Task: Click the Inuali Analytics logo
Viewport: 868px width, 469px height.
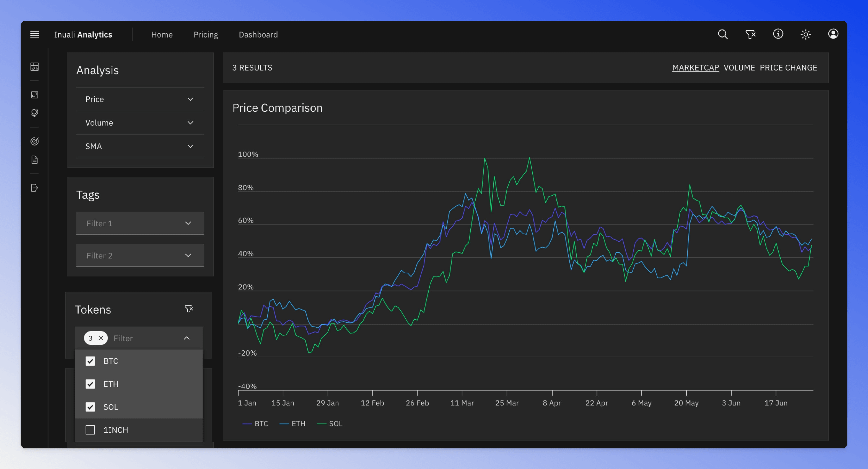Action: [83, 35]
